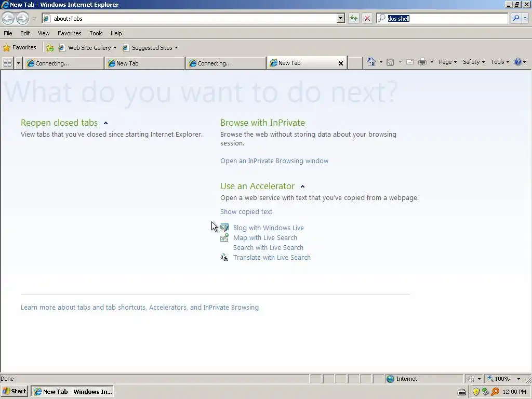Open the Edit menu
Viewport: 532px width, 399px height.
[x=25, y=33]
